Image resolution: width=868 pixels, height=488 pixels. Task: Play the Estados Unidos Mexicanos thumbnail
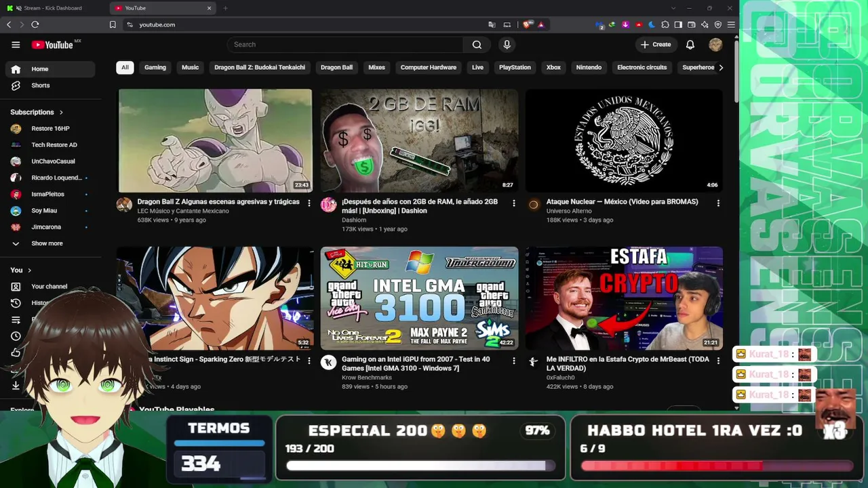624,141
